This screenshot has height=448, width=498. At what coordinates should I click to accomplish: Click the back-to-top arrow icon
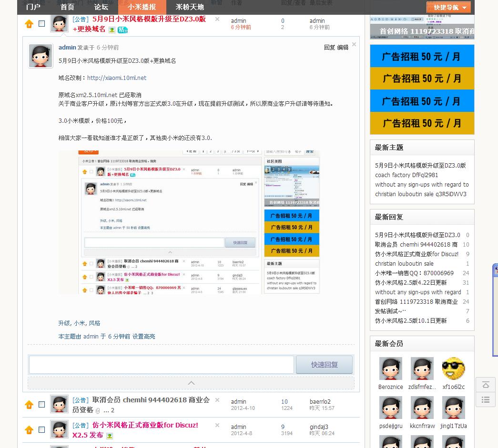(486, 385)
